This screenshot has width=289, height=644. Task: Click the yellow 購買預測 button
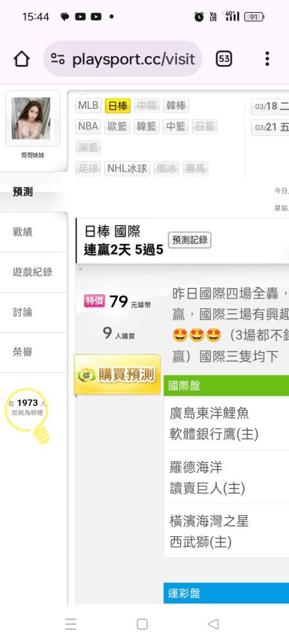pyautogui.click(x=117, y=375)
